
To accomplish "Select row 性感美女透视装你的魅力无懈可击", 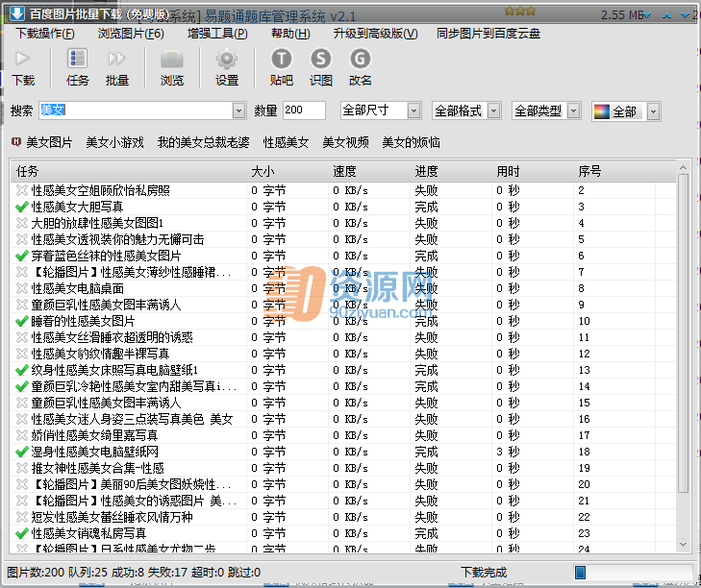I will [x=343, y=239].
